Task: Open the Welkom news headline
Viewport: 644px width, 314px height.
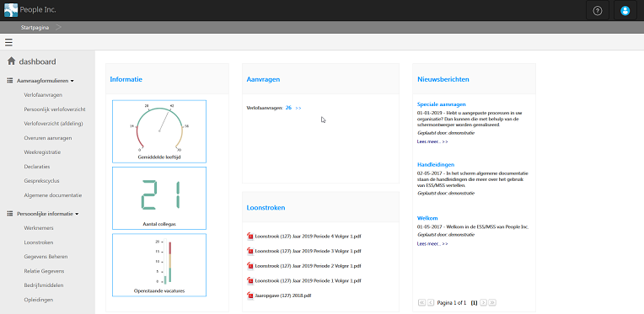Action: (427, 218)
